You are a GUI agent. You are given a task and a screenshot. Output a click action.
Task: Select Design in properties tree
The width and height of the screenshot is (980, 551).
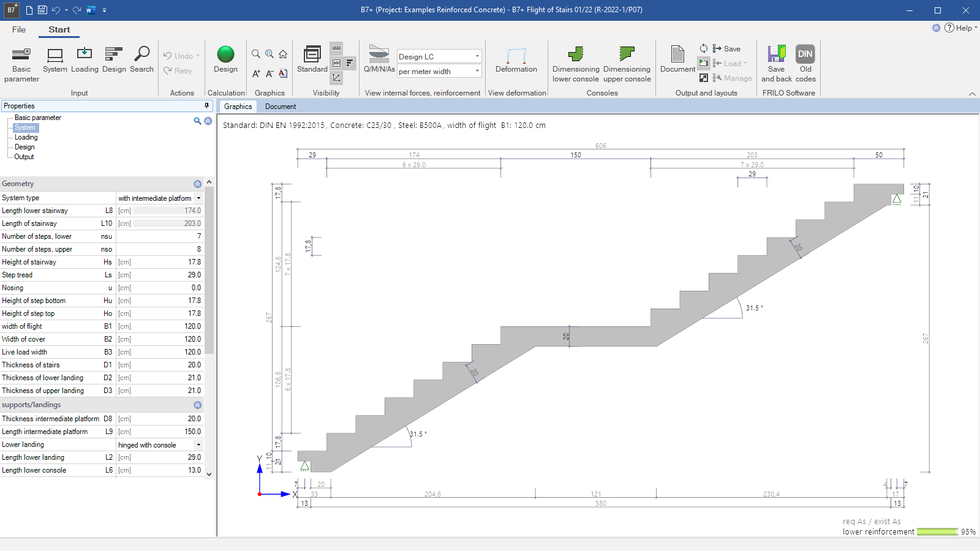24,147
